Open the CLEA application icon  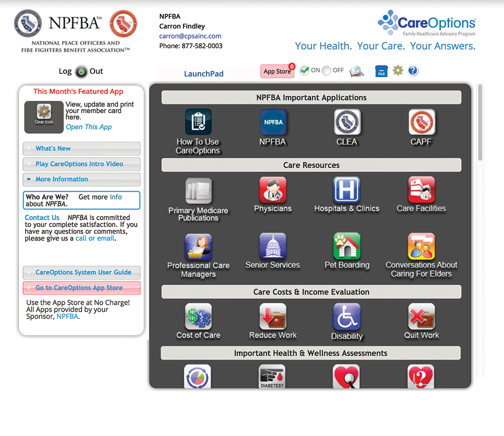click(347, 122)
